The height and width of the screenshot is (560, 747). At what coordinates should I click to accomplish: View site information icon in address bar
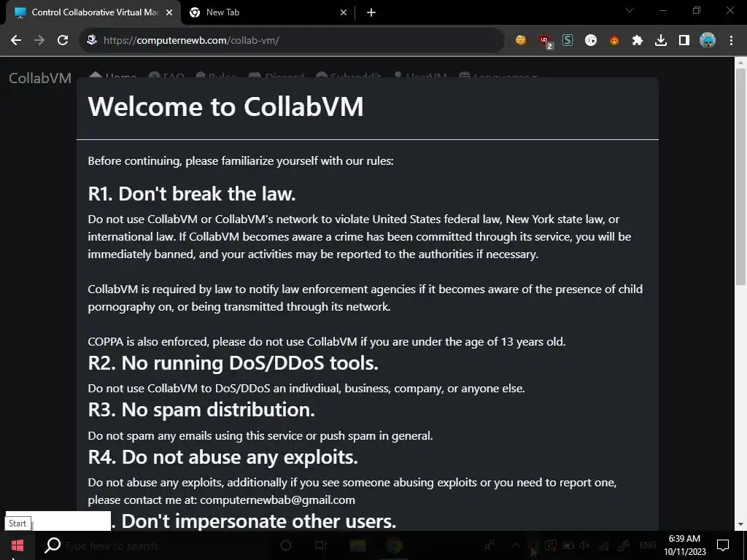click(x=92, y=41)
